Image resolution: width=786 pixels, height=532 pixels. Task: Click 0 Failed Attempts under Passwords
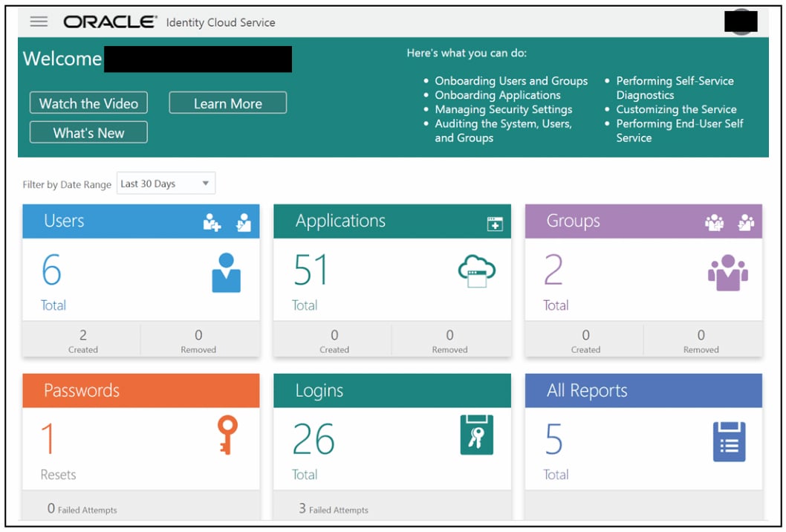tap(82, 509)
